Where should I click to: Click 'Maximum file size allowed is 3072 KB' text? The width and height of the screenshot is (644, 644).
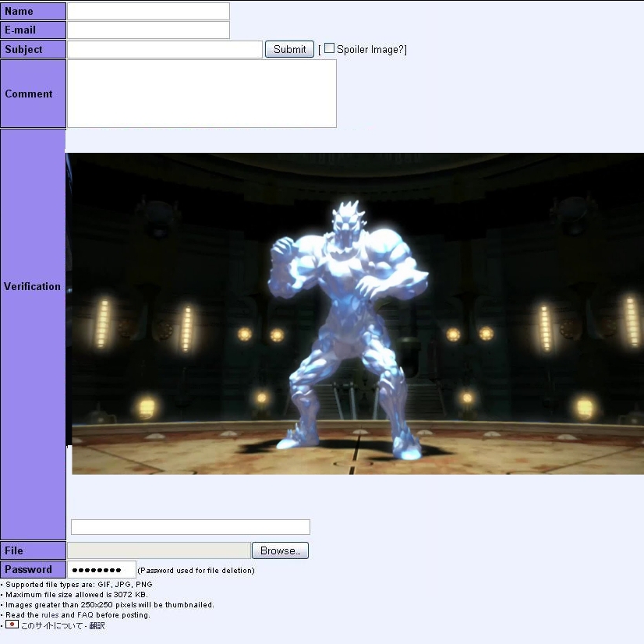click(76, 595)
